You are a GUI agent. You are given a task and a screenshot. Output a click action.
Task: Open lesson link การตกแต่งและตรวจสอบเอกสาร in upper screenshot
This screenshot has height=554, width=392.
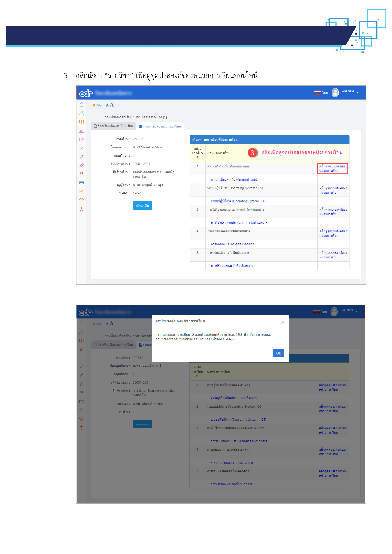click(232, 244)
